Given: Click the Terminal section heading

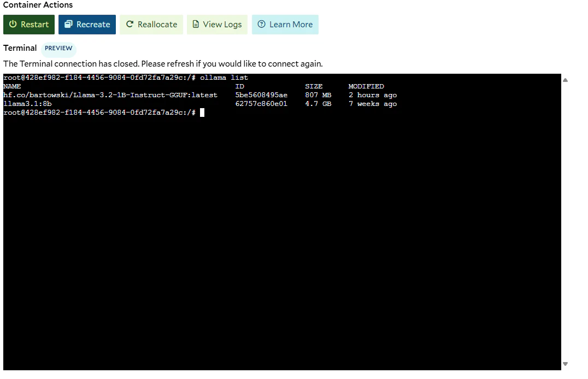Looking at the screenshot, I should point(20,48).
